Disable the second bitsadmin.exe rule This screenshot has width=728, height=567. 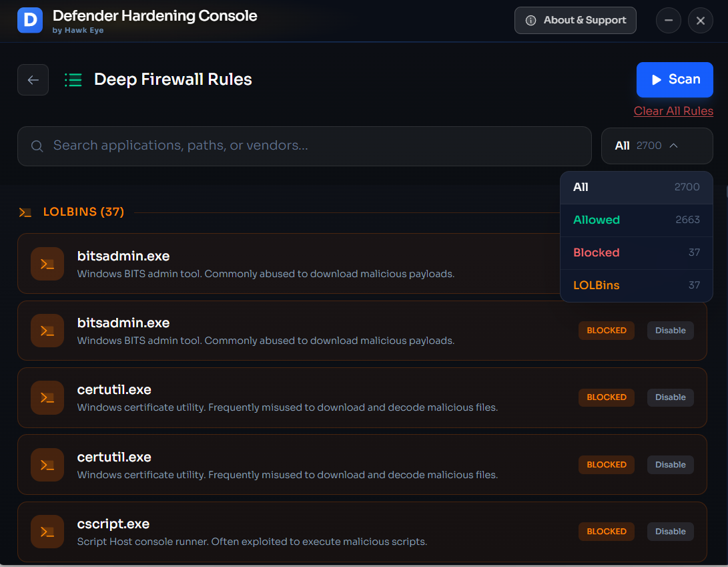pyautogui.click(x=671, y=331)
